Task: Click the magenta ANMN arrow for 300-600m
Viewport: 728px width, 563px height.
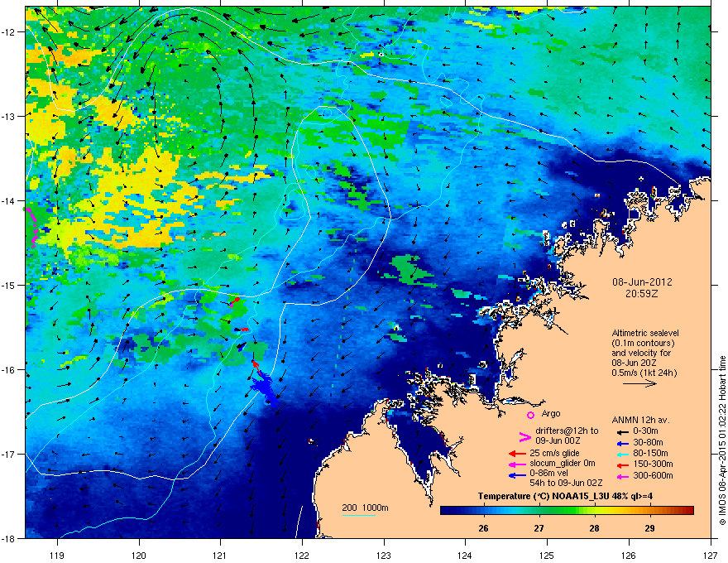Action: pyautogui.click(x=622, y=476)
